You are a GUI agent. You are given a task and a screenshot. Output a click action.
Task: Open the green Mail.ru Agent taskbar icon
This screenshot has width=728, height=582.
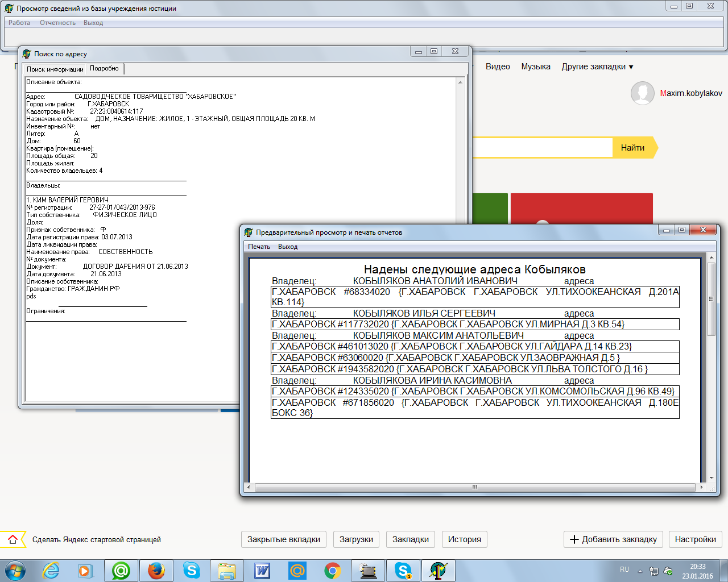coord(121,570)
